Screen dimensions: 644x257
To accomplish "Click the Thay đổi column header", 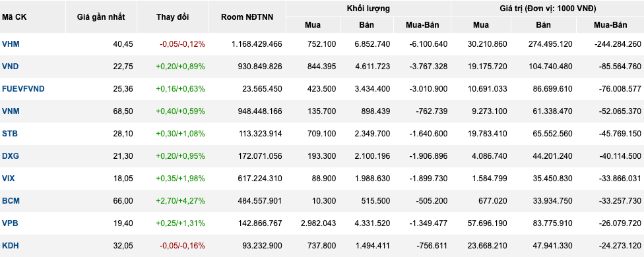I will pyautogui.click(x=173, y=17).
